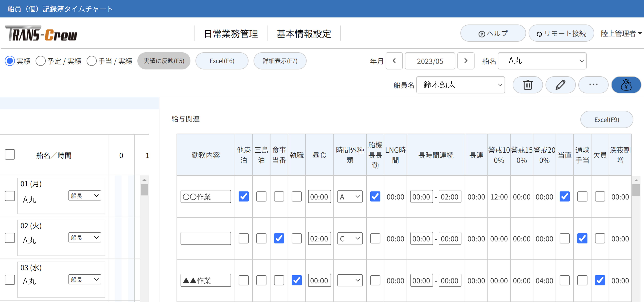Click the trash can delete icon
Screen dimensions: 644x302
527,85
